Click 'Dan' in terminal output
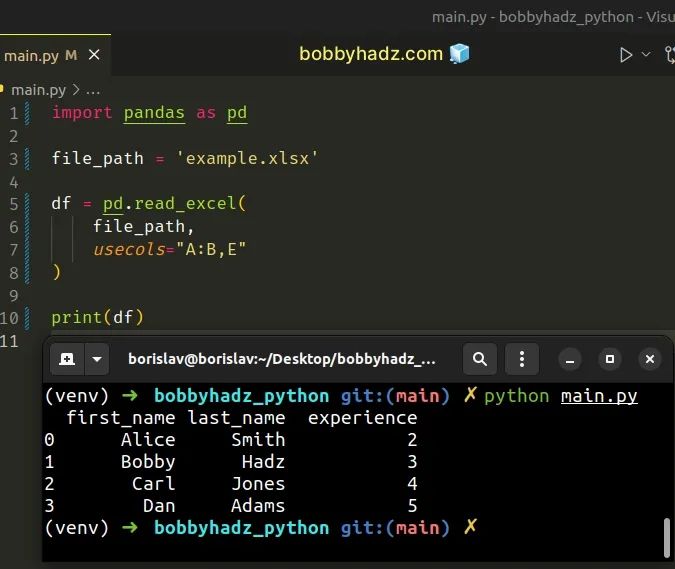 [x=159, y=506]
